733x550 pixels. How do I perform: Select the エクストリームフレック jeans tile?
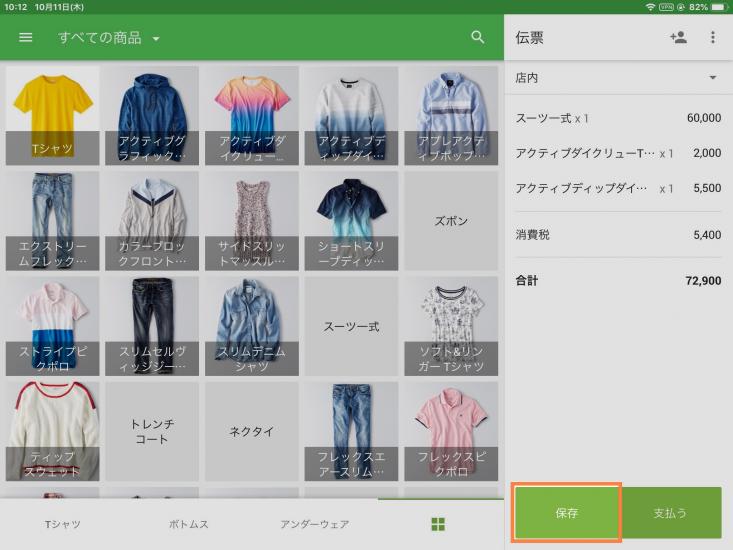pyautogui.click(x=52, y=221)
